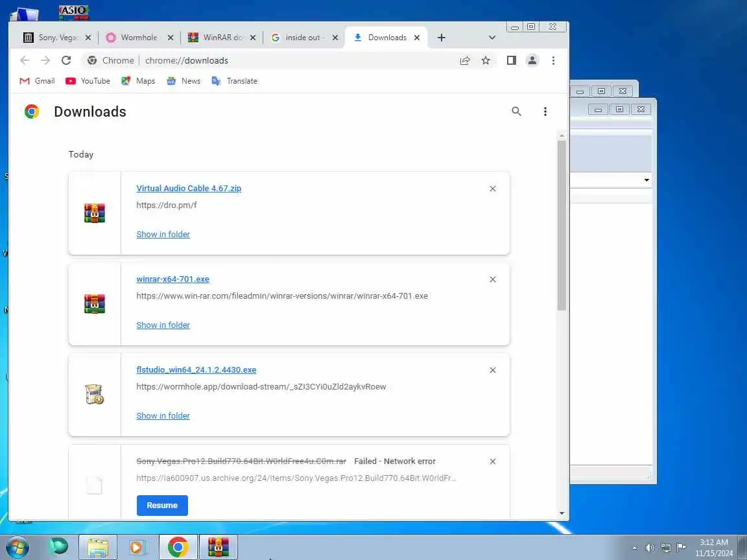Viewport: 747px width, 560px height.
Task: Close the Wormhole tab
Action: (171, 38)
